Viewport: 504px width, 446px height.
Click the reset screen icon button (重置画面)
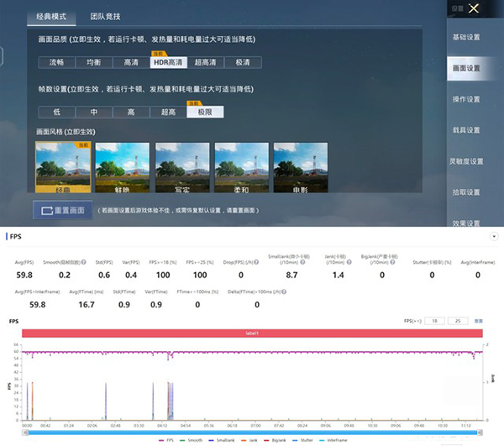tap(61, 210)
